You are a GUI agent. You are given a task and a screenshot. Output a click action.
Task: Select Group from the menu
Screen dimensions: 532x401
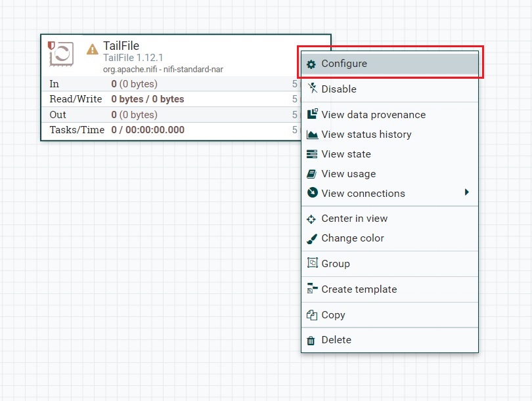coord(389,264)
